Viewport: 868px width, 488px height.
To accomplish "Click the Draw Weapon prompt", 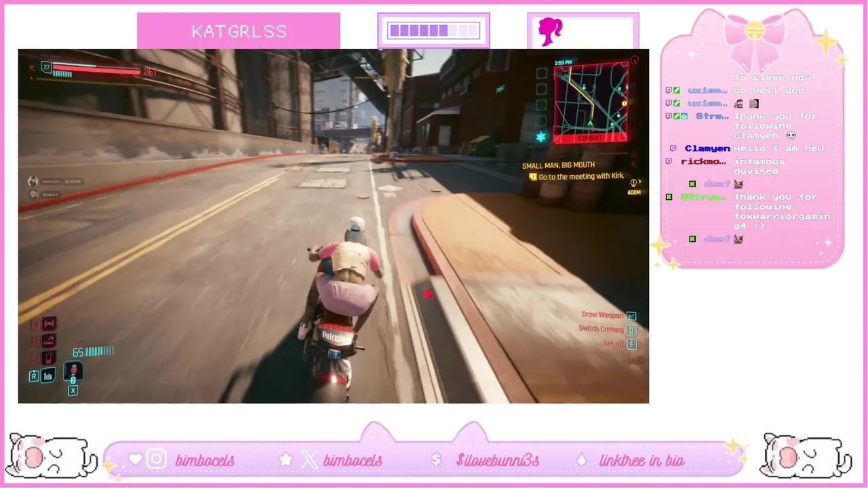I will (x=602, y=315).
